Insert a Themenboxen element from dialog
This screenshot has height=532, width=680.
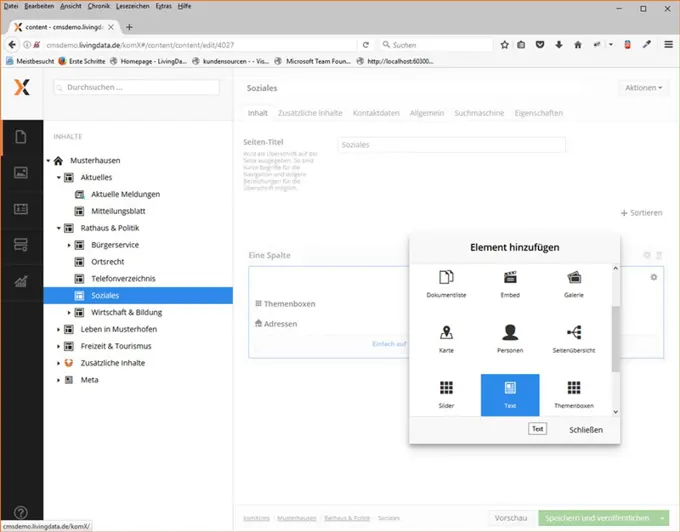574,390
